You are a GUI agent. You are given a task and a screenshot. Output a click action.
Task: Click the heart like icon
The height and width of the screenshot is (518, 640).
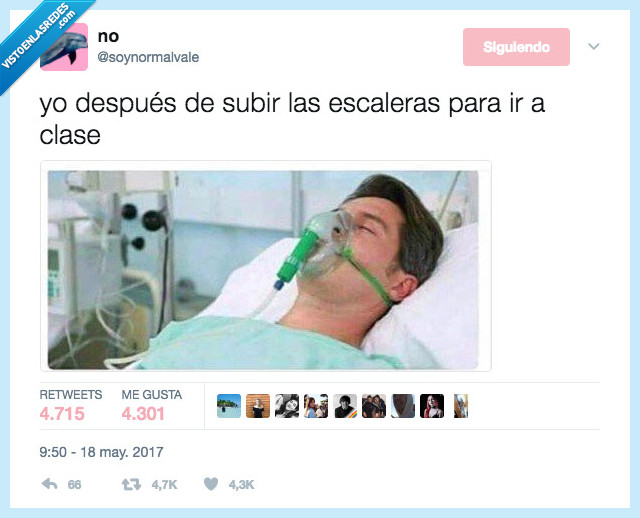point(211,484)
